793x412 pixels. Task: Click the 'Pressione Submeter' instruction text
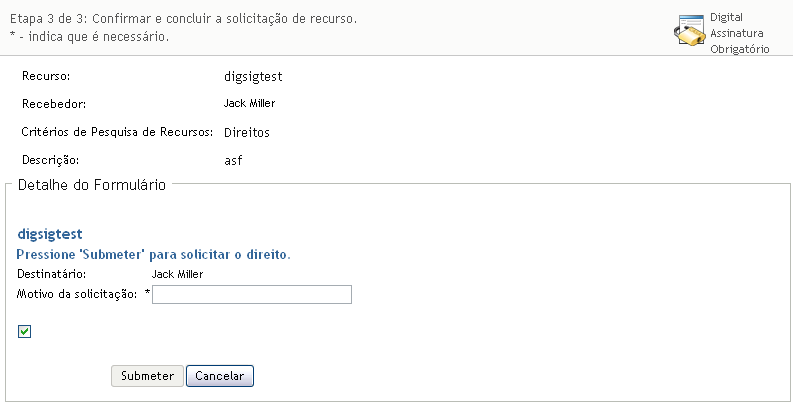[154, 254]
